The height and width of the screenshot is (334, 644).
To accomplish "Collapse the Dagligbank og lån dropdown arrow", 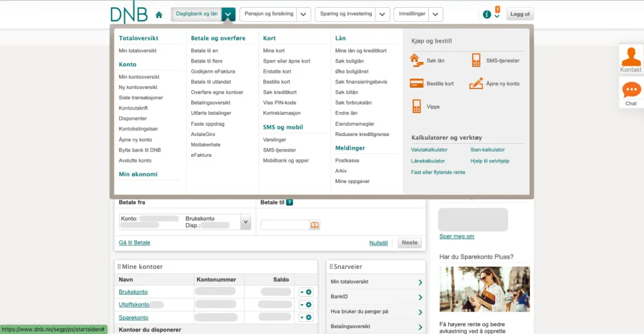I will [228, 14].
